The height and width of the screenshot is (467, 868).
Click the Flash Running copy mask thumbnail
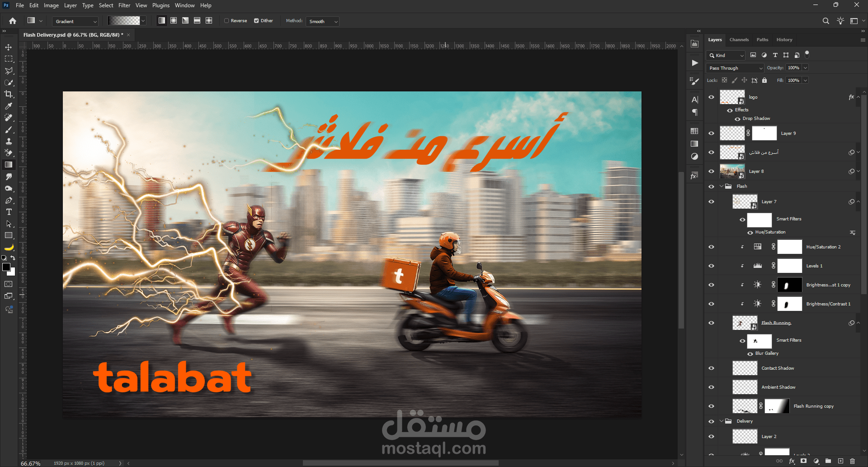[x=777, y=406]
